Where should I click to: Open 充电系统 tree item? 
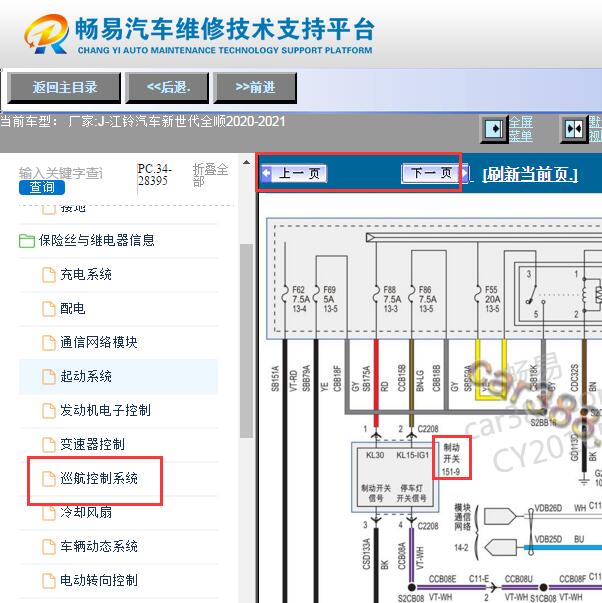coord(86,275)
